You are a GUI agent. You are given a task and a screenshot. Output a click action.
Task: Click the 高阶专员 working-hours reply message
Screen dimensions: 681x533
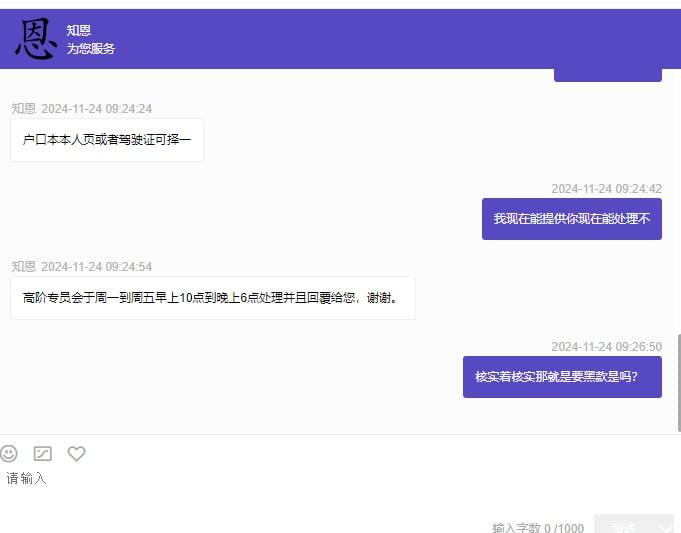point(212,298)
